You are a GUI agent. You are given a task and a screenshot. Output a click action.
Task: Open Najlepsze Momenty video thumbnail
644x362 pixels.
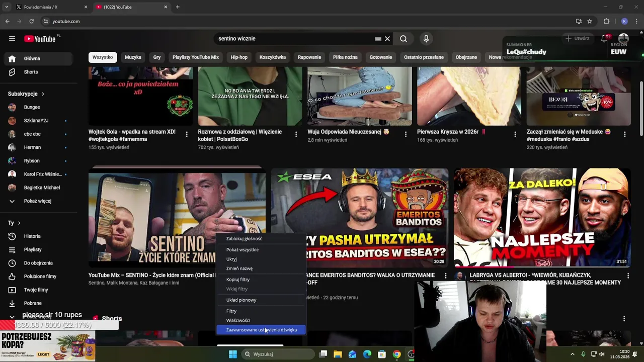coord(542,217)
